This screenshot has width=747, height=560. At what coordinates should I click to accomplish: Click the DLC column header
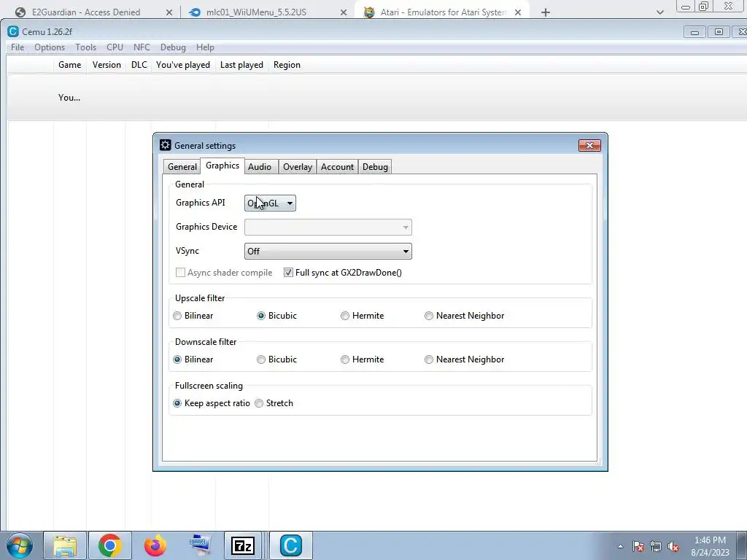[139, 65]
